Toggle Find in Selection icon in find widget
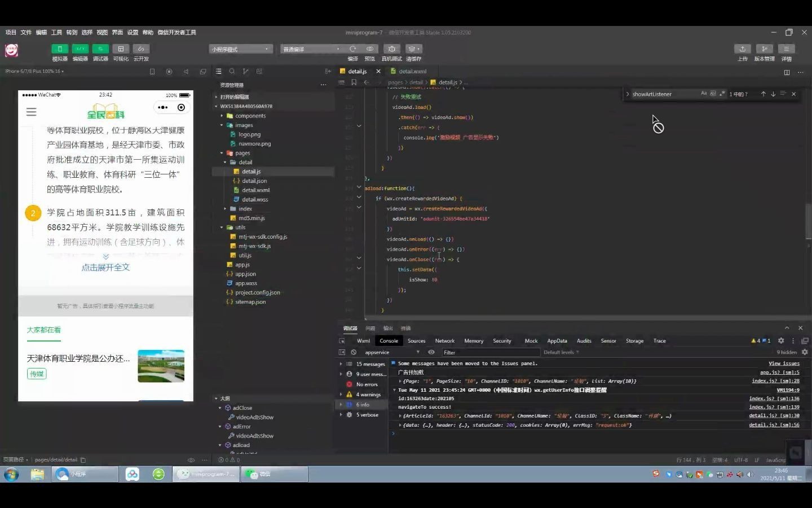The height and width of the screenshot is (508, 812). [x=783, y=94]
